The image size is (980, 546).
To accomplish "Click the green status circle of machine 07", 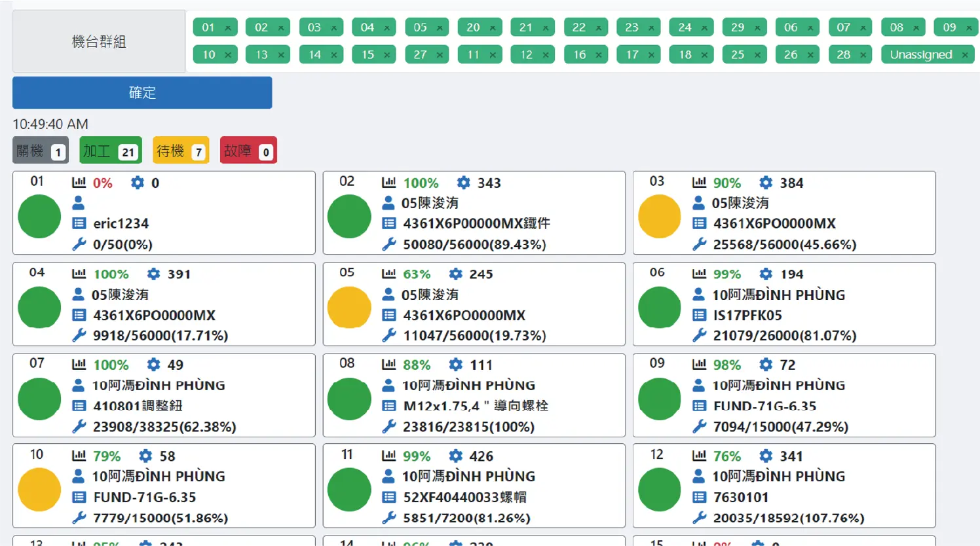I will click(39, 398).
